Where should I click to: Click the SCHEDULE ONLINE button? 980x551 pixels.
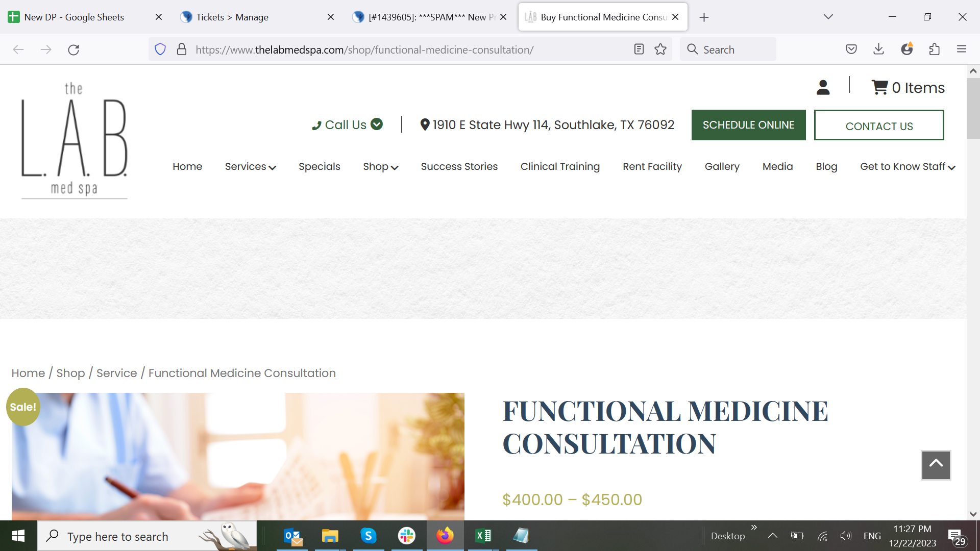tap(748, 125)
